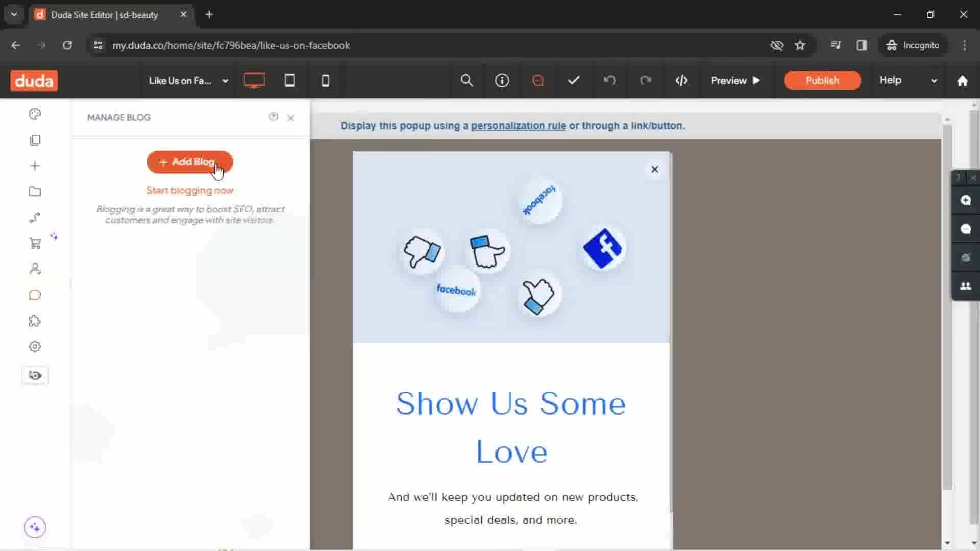This screenshot has width=980, height=551.
Task: Open the Help menu
Action: click(890, 81)
